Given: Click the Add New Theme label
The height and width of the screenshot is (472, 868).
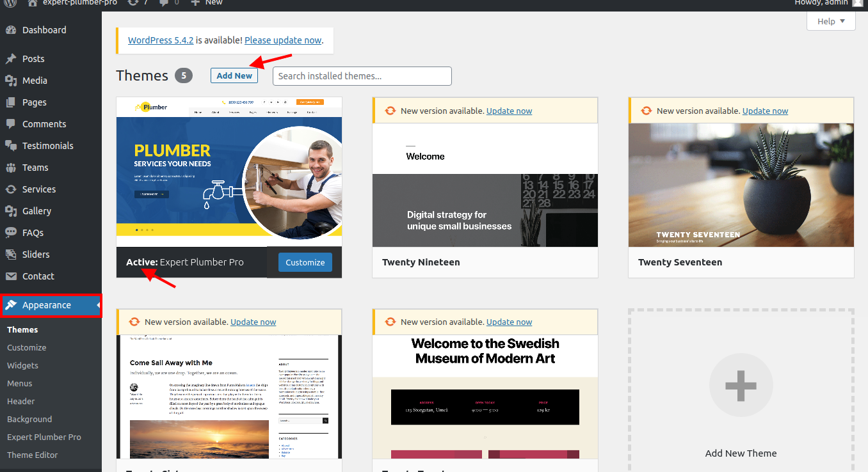Looking at the screenshot, I should click(x=741, y=453).
